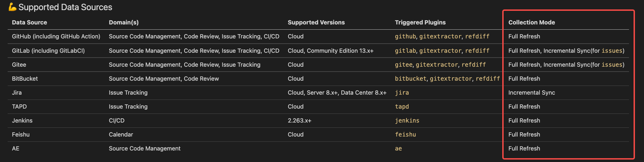Click the flexed arm emoji icon
The image size is (644, 162).
pos(13,7)
